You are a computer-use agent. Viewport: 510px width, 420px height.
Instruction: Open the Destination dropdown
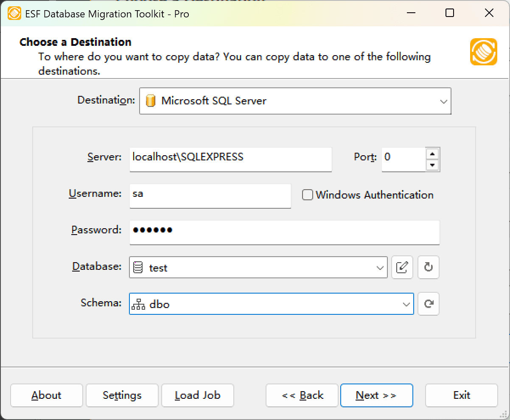pyautogui.click(x=443, y=101)
